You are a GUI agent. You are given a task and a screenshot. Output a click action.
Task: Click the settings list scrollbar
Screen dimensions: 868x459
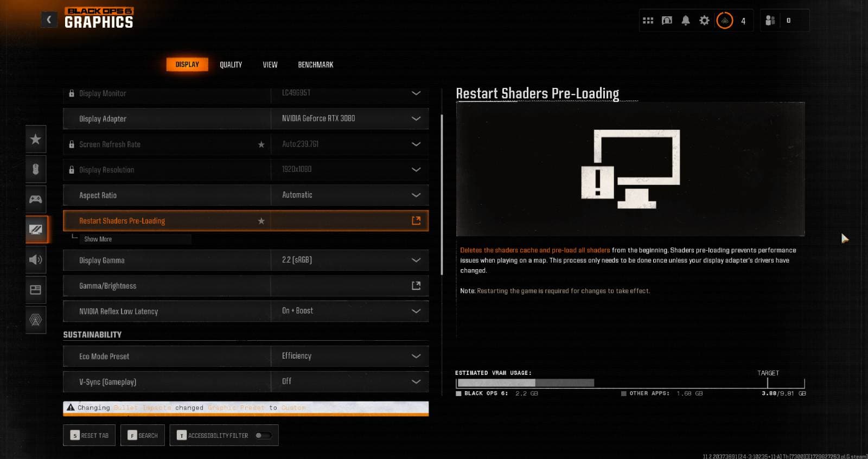click(442, 195)
